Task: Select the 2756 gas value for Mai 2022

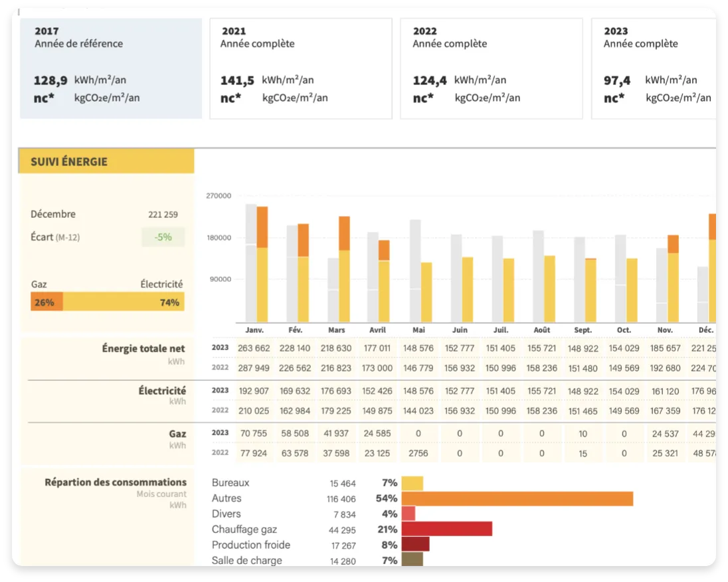Action: [418, 453]
